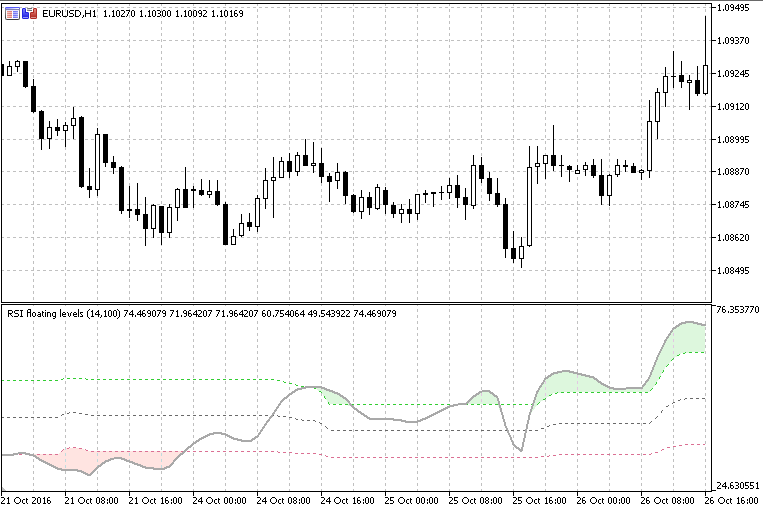763x508 pixels.
Task: Click the 25 Oct 16:00 time label
Action: [x=540, y=501]
